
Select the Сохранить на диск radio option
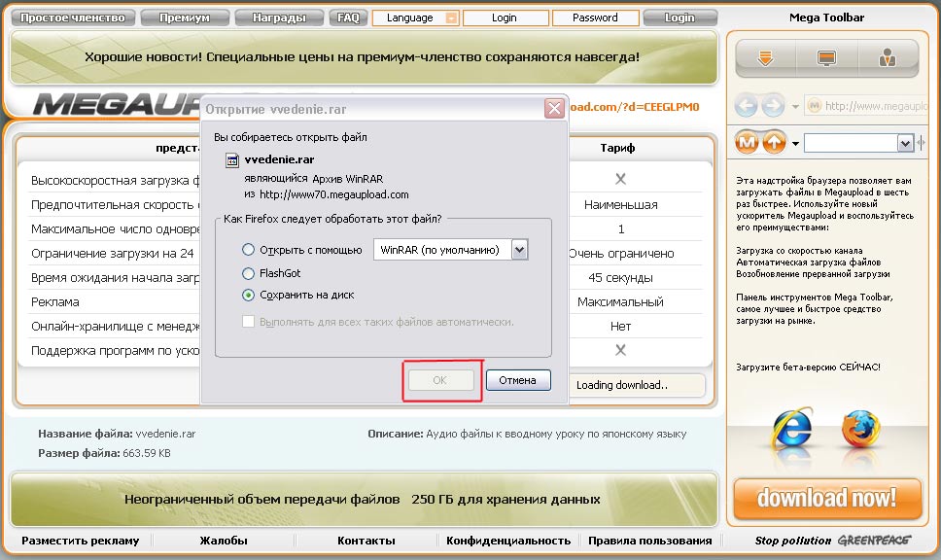pos(248,295)
